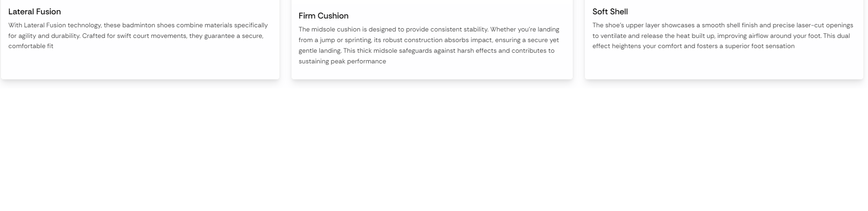Screen dimensions: 868x211
Task: Click the "Lateral Fusion" card heading
Action: pos(35,12)
